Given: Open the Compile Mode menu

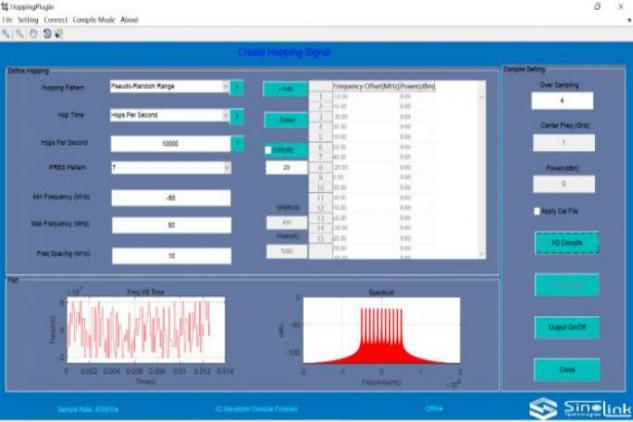Looking at the screenshot, I should tap(94, 20).
